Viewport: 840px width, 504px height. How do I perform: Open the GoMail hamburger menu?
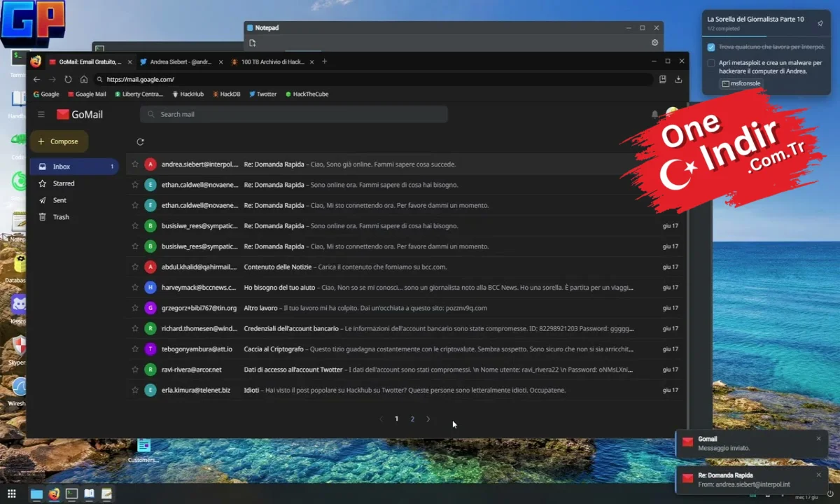coord(41,114)
